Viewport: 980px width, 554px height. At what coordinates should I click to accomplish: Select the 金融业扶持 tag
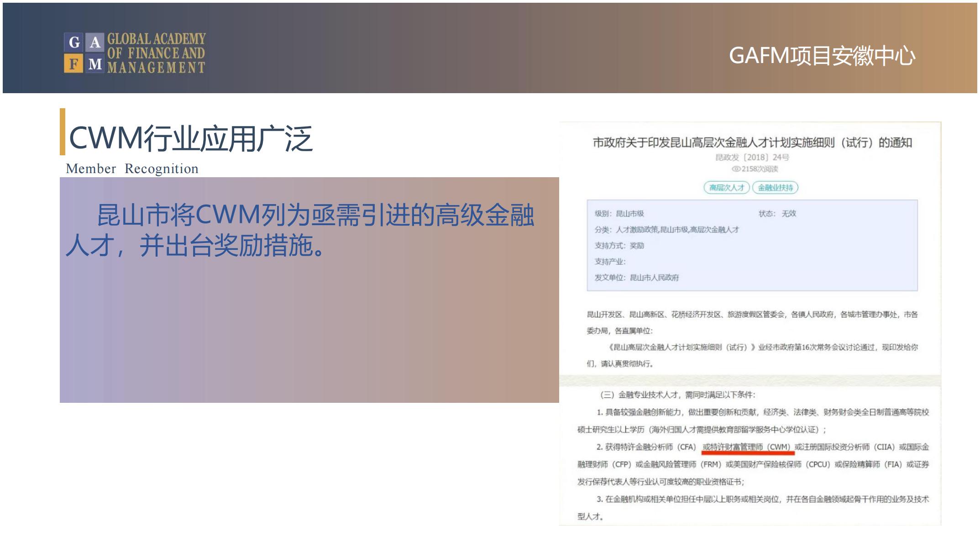[775, 188]
